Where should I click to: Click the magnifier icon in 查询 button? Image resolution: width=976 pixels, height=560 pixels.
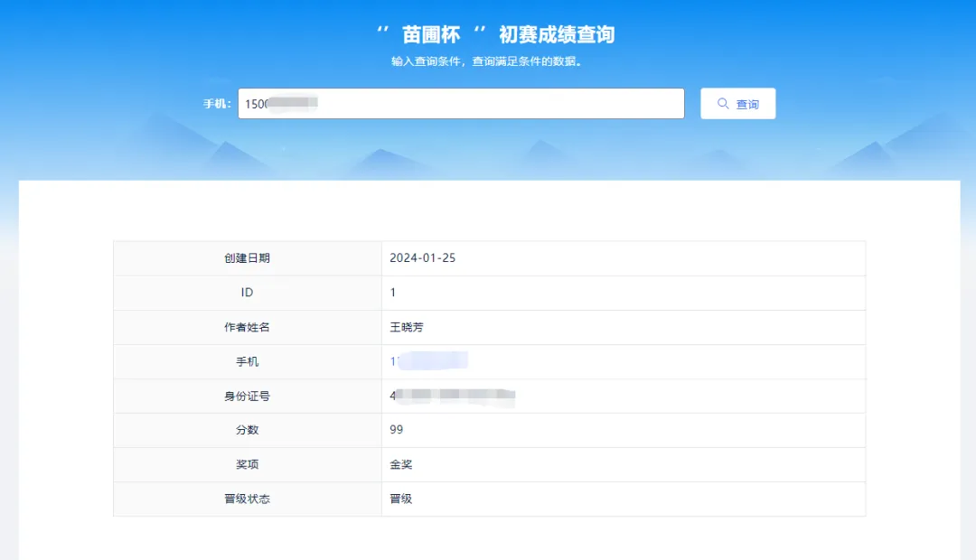coord(723,104)
